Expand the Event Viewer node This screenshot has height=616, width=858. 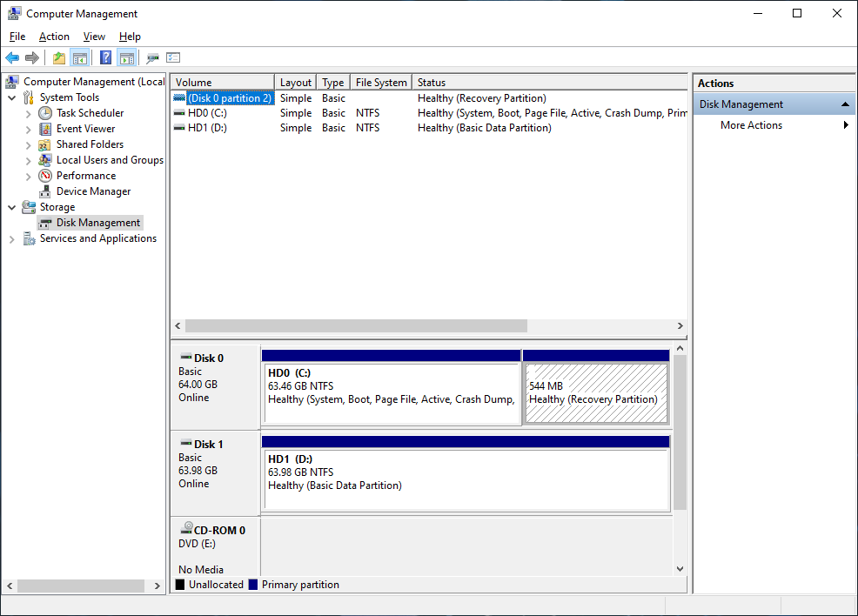click(29, 130)
